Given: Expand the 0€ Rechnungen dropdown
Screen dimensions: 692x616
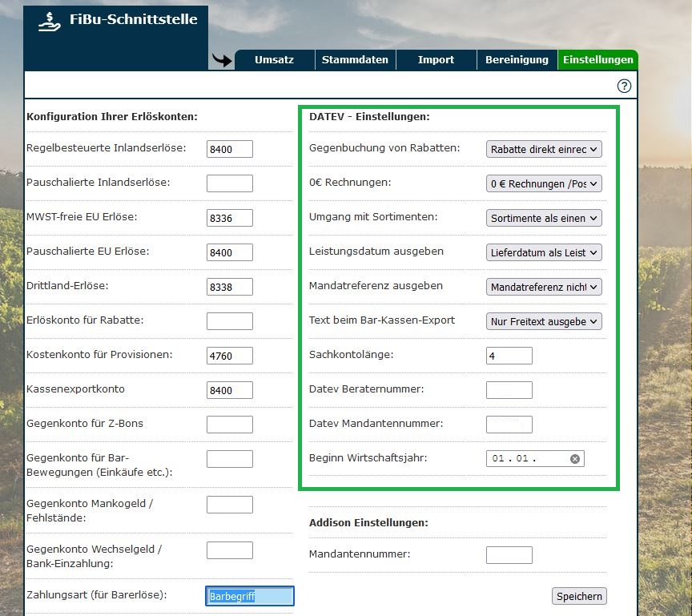Looking at the screenshot, I should point(544,183).
